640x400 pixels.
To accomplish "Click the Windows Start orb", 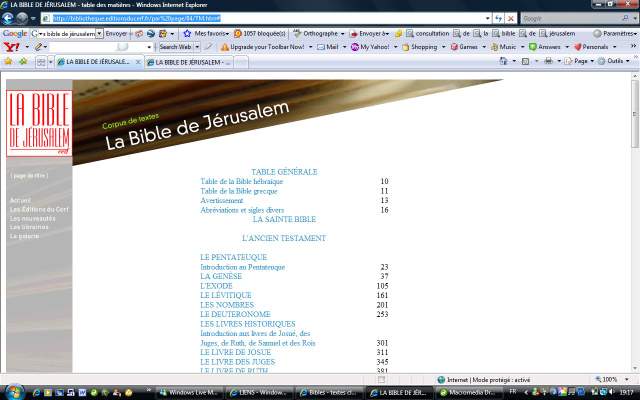I will [15, 392].
